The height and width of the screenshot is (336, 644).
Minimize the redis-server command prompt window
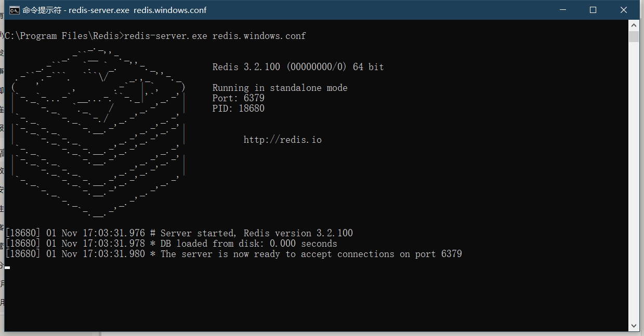click(x=562, y=10)
